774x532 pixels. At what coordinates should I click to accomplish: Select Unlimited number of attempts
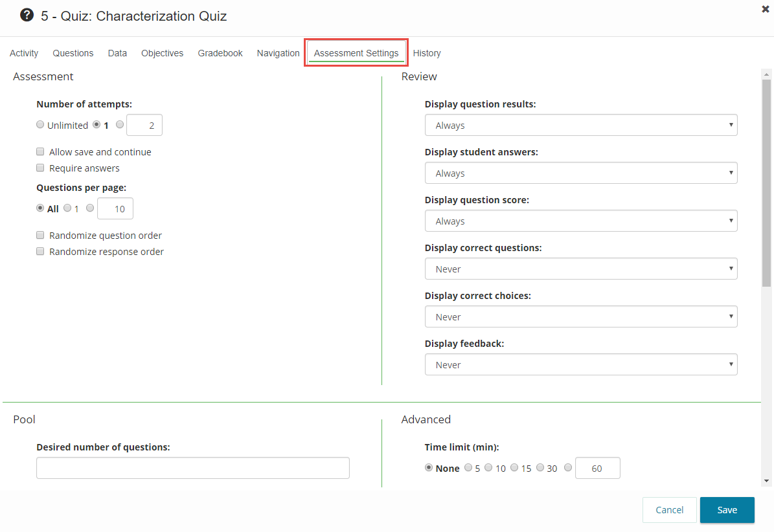coord(40,125)
